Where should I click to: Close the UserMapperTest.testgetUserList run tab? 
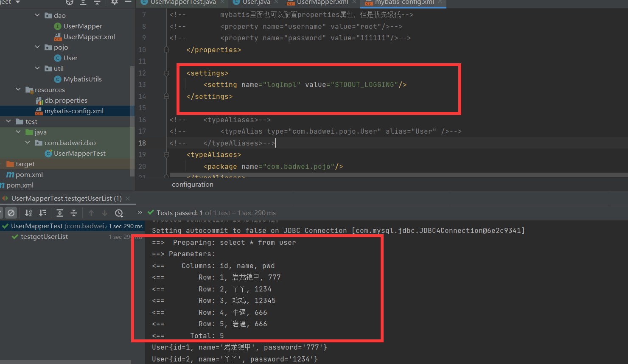coord(128,199)
